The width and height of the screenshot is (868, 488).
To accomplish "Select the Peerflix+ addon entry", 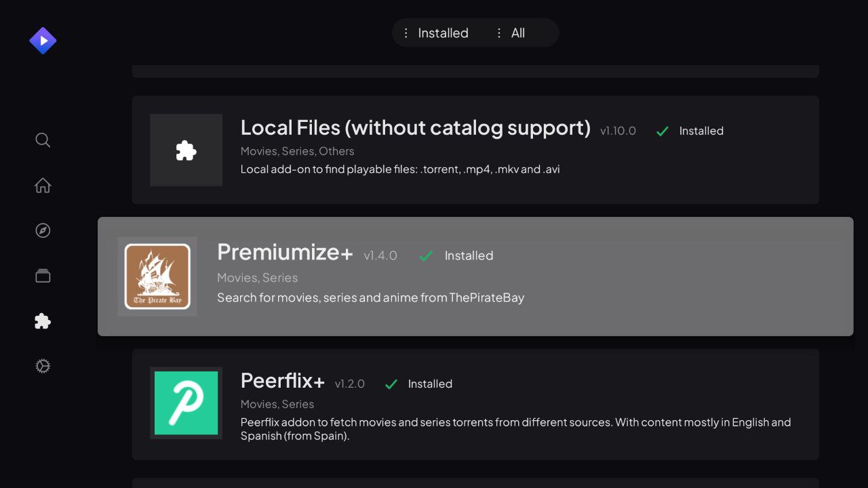I will coord(475,404).
